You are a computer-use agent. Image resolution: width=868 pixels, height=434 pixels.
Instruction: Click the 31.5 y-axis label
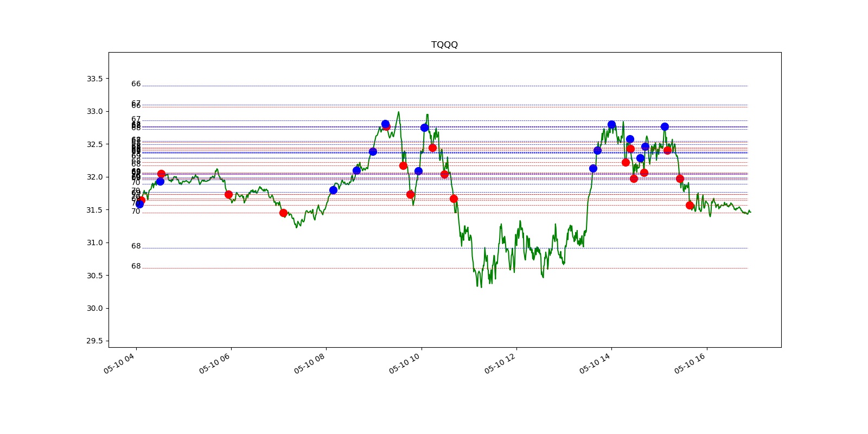pos(94,210)
